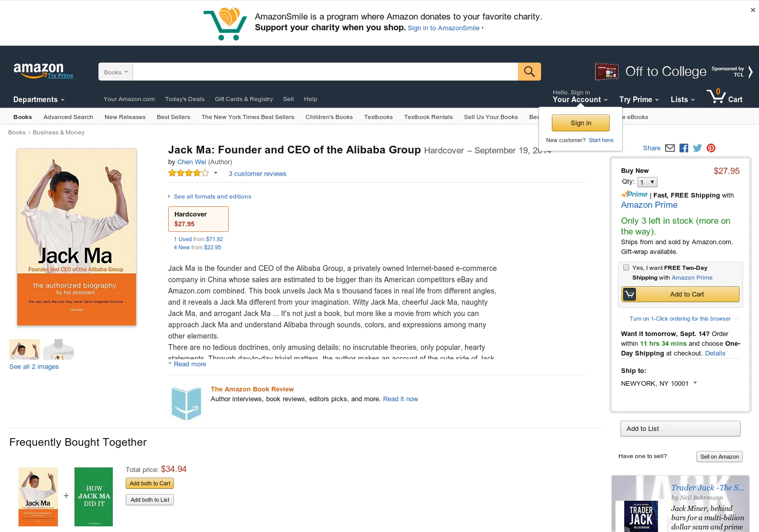Close the AmazonSmile banner
Viewport: 759px width, 532px height.
(x=753, y=10)
